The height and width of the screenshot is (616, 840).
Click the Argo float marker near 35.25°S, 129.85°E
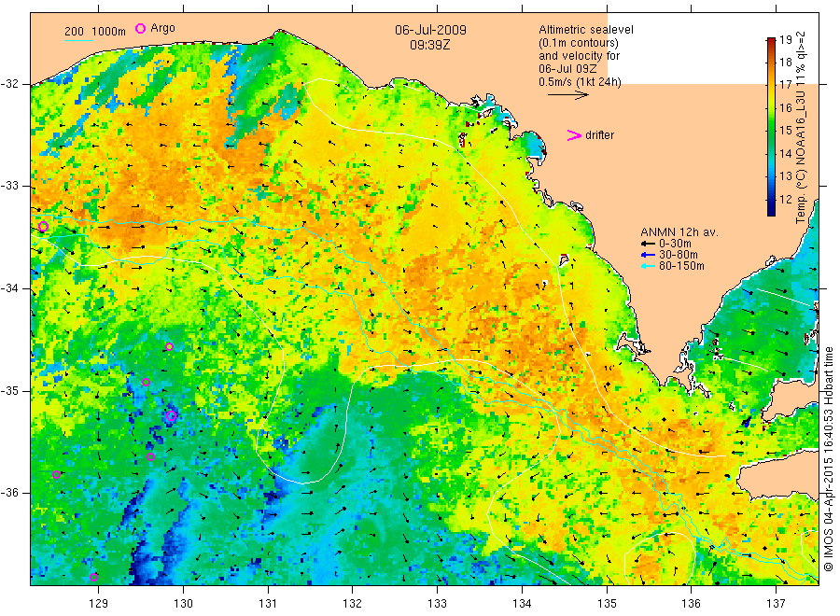pos(171,415)
